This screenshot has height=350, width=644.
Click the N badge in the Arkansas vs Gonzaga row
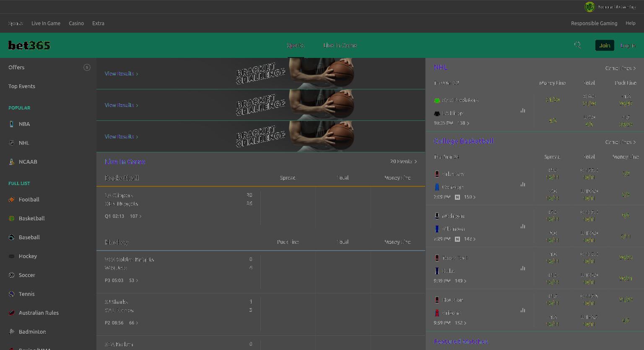click(x=457, y=197)
